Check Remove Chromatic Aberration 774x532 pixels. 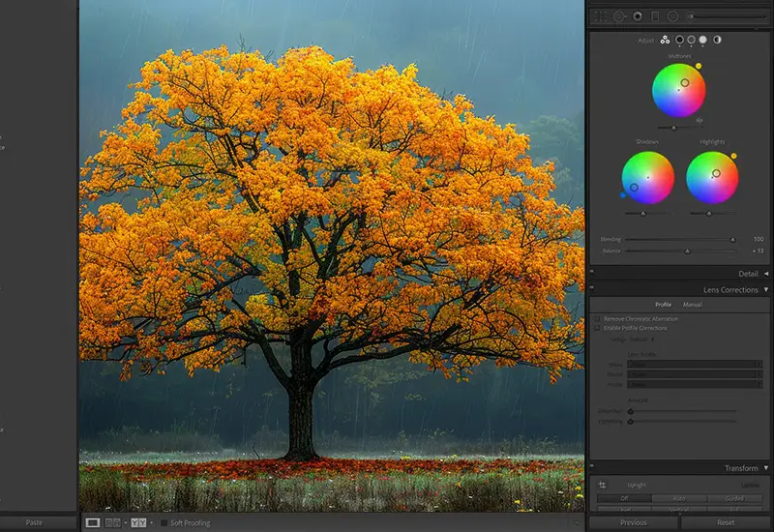[x=597, y=318]
